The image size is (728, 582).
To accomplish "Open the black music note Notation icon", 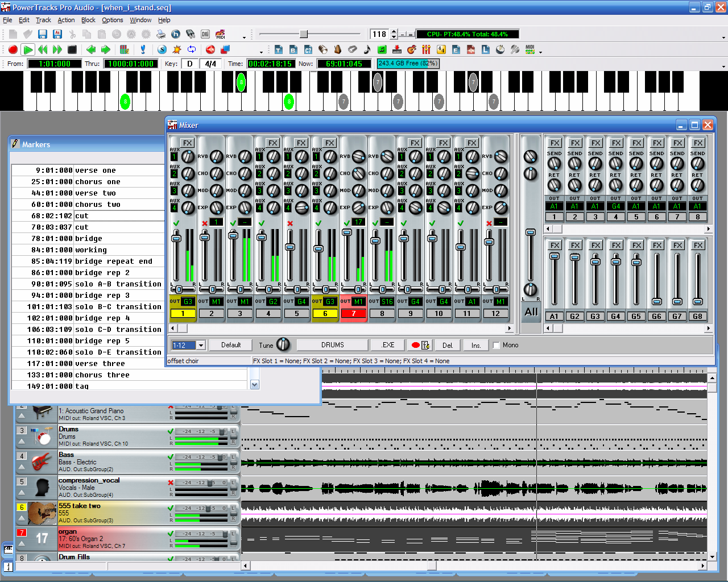I will pyautogui.click(x=367, y=50).
